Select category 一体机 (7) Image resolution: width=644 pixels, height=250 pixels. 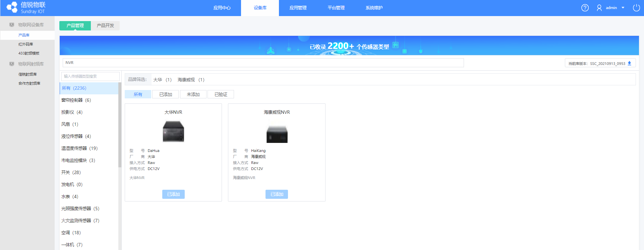tap(89, 245)
